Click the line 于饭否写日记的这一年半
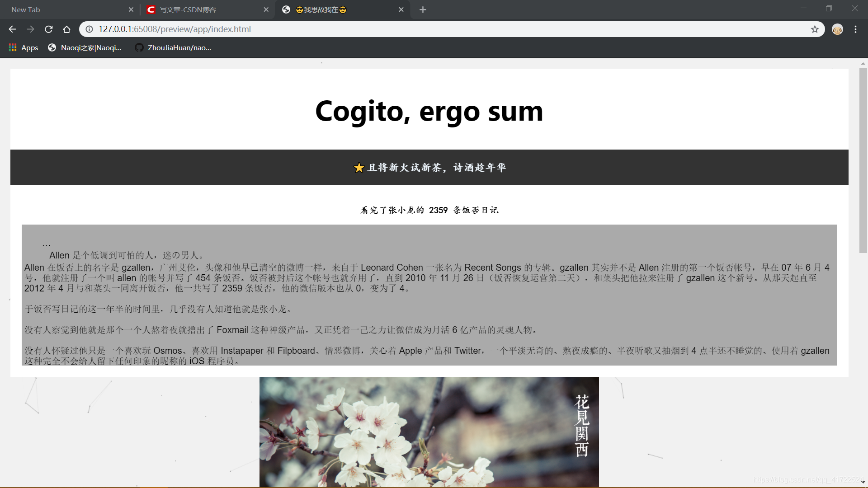 [x=159, y=309]
